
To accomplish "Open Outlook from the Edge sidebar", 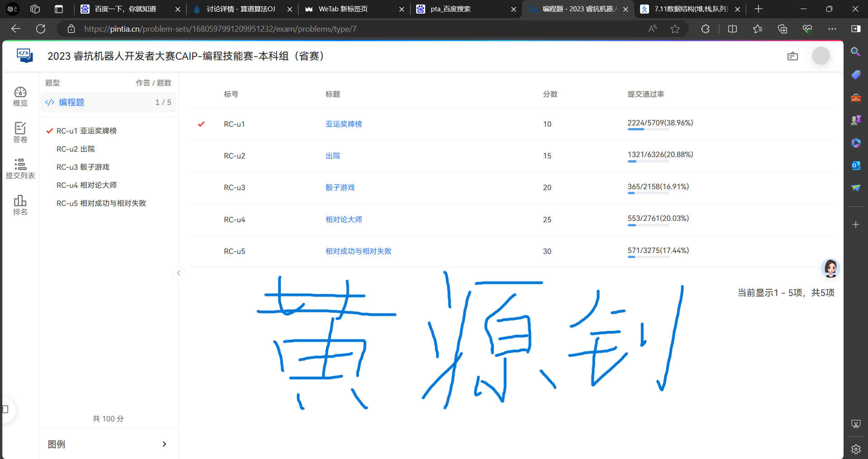I will tap(855, 165).
